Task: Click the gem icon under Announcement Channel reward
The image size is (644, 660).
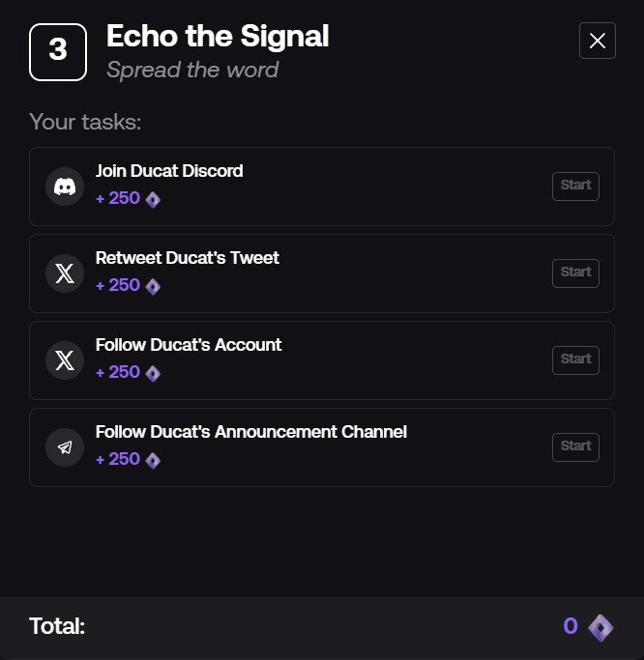Action: coord(153,461)
